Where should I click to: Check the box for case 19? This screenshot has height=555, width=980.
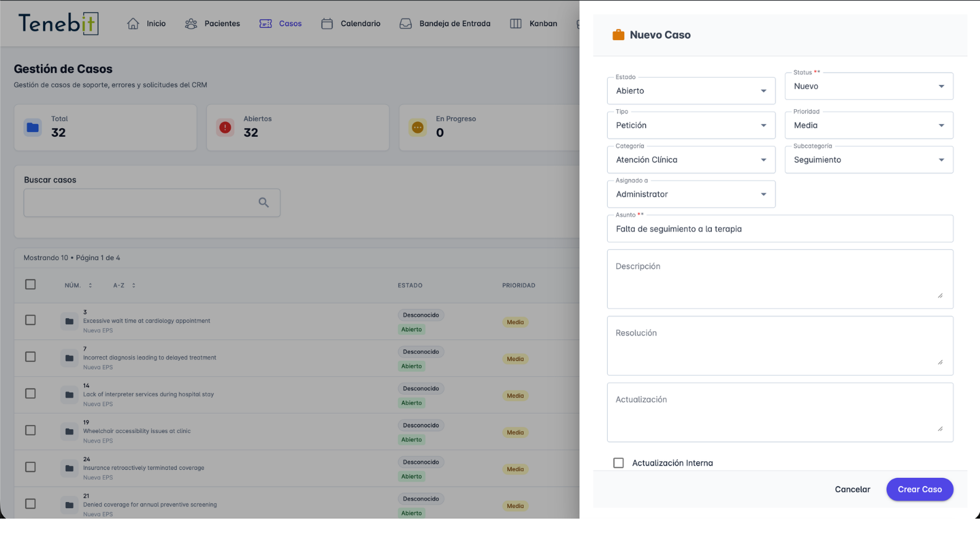click(30, 430)
